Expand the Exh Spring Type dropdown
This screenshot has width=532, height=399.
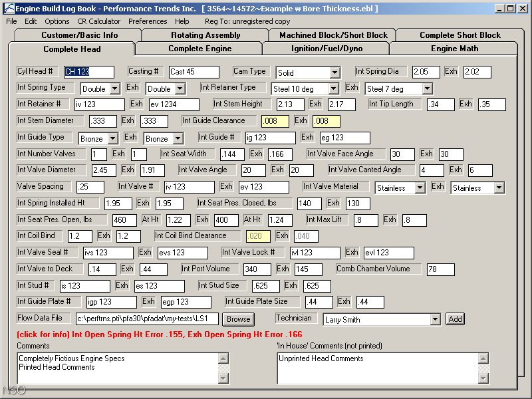click(x=180, y=89)
